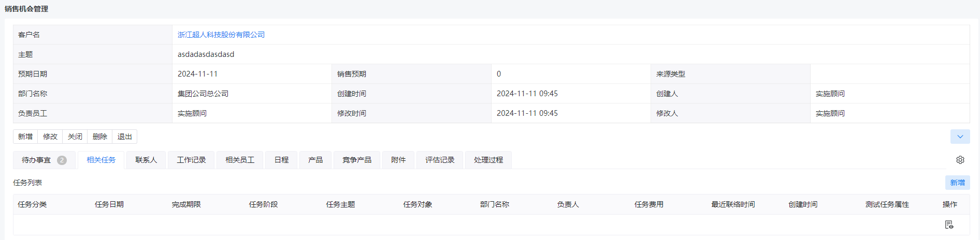Open the 相关员工 tab
Image resolution: width=980 pixels, height=240 pixels.
click(x=240, y=160)
